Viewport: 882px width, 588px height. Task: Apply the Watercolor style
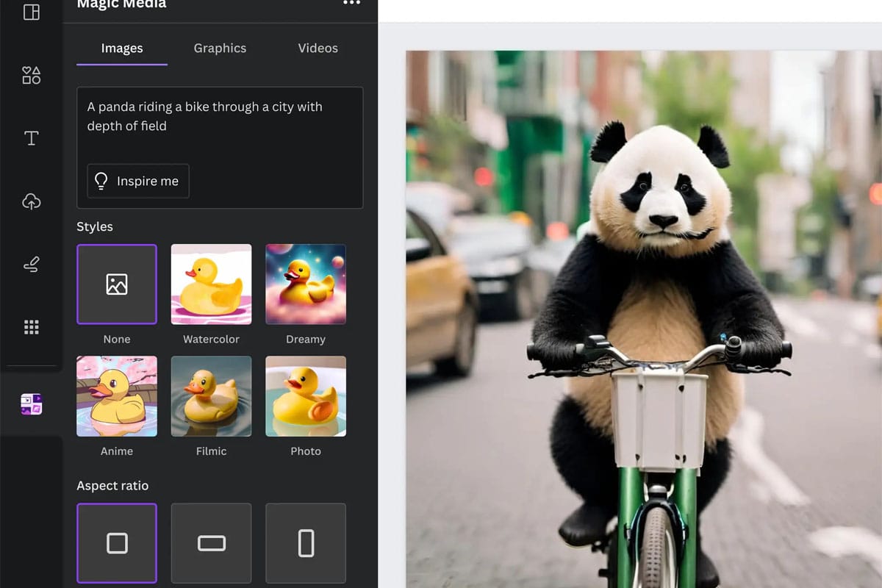[211, 284]
